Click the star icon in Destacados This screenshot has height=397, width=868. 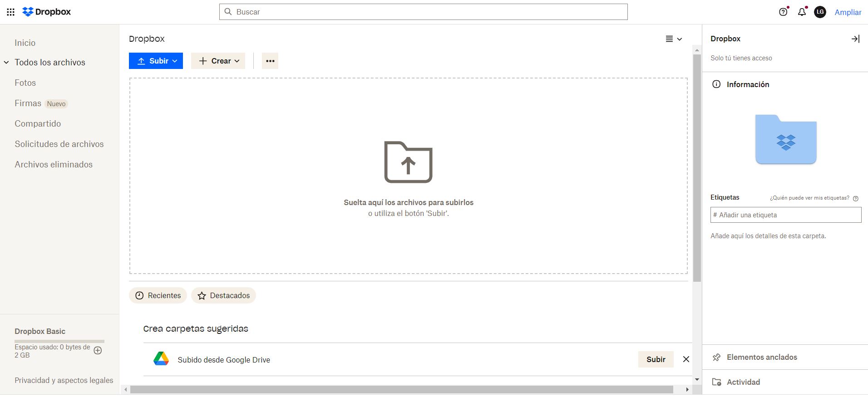click(x=202, y=296)
